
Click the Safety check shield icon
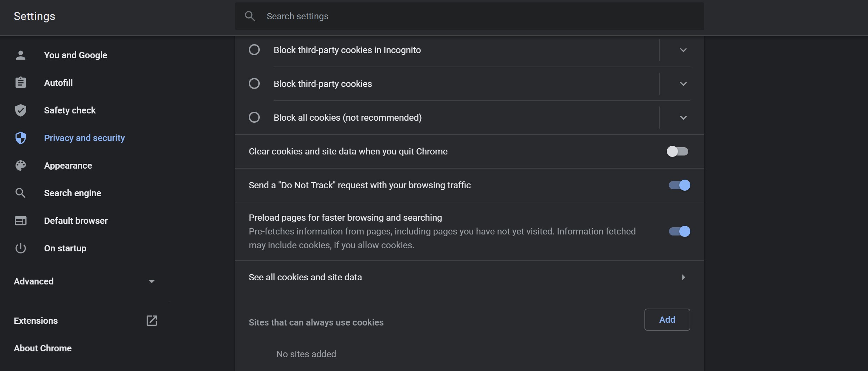[x=21, y=110]
